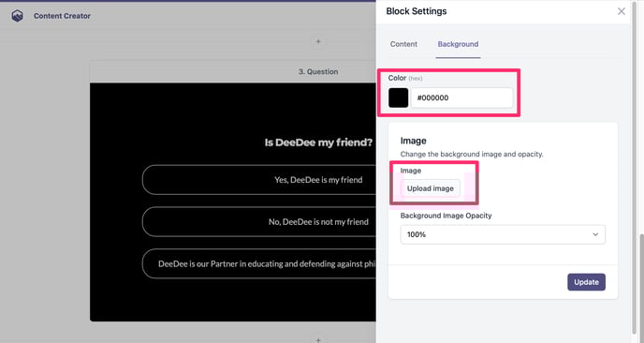Image resolution: width=644 pixels, height=343 pixels.
Task: Click the Content Creator title text
Action: pos(62,16)
